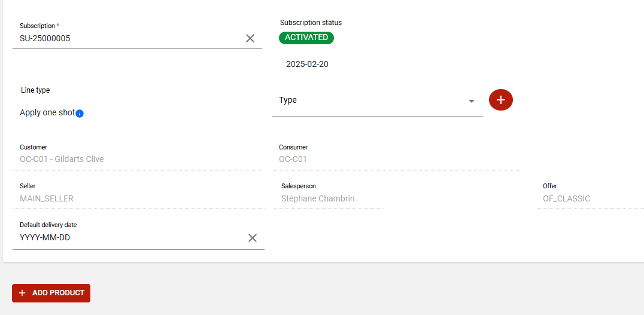Clear the Subscription field value
This screenshot has height=315, width=644.
click(x=250, y=38)
